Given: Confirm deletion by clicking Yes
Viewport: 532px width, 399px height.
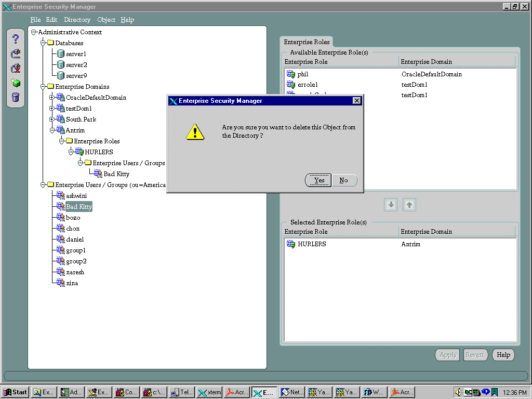Looking at the screenshot, I should pos(318,180).
